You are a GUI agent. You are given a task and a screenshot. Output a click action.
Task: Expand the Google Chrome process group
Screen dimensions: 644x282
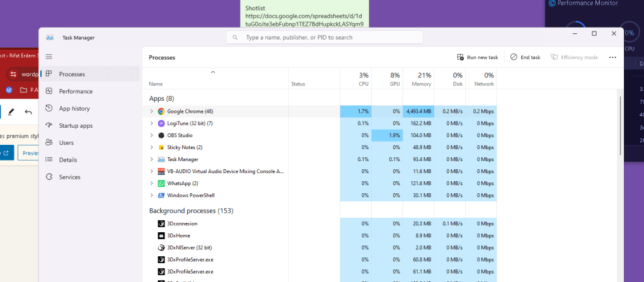(x=152, y=111)
